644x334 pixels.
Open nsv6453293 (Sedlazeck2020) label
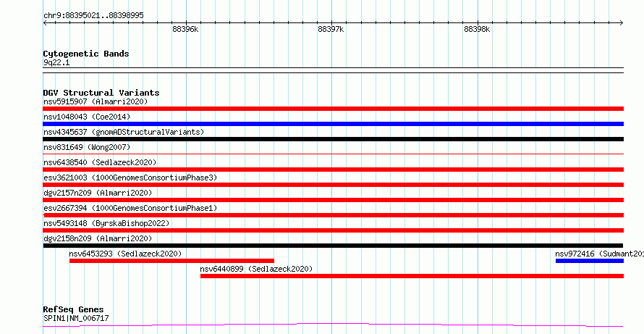coord(125,254)
